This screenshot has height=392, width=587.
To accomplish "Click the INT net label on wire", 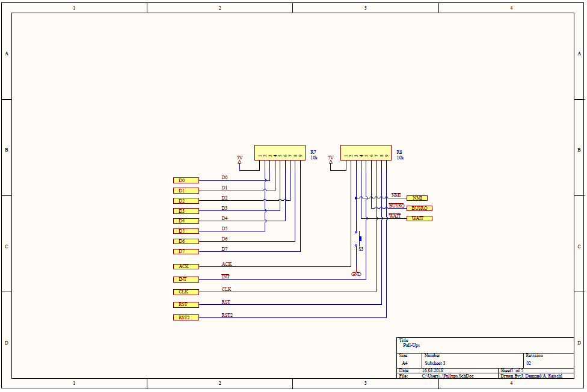I will pos(226,277).
